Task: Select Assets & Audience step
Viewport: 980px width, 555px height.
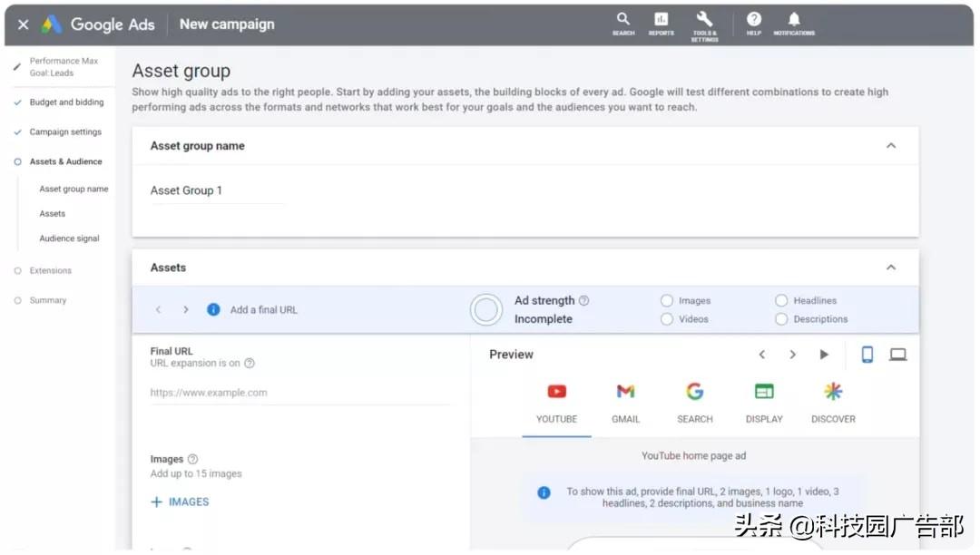Action: point(65,161)
